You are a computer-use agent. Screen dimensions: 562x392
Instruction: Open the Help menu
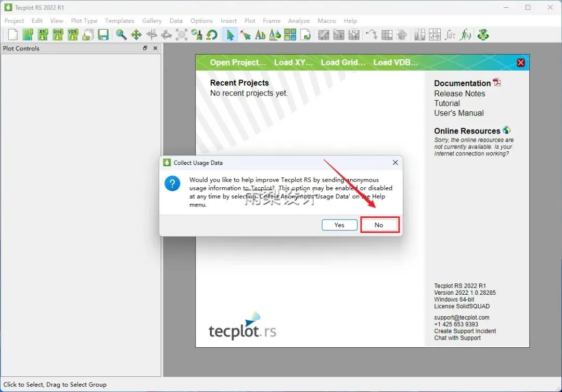point(350,21)
